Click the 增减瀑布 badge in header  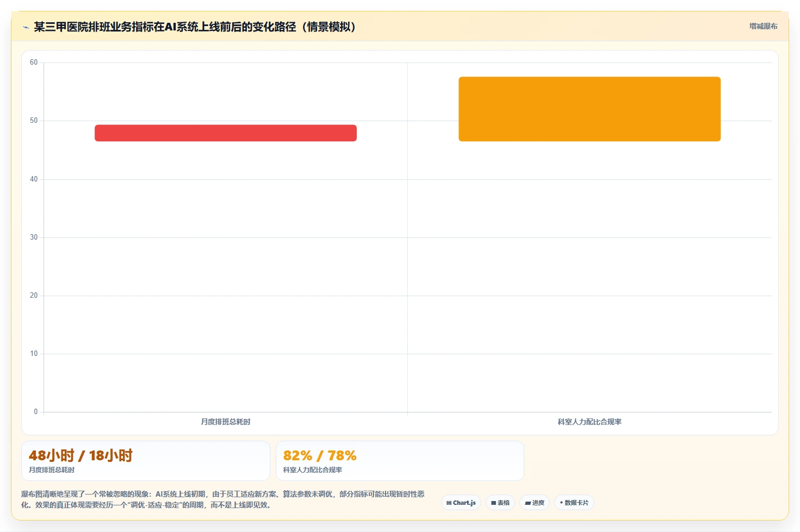click(763, 26)
